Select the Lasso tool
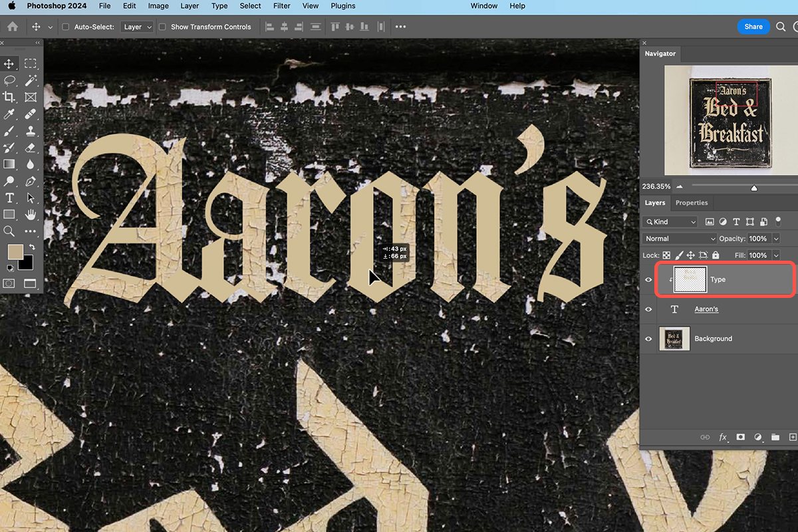 [9, 80]
